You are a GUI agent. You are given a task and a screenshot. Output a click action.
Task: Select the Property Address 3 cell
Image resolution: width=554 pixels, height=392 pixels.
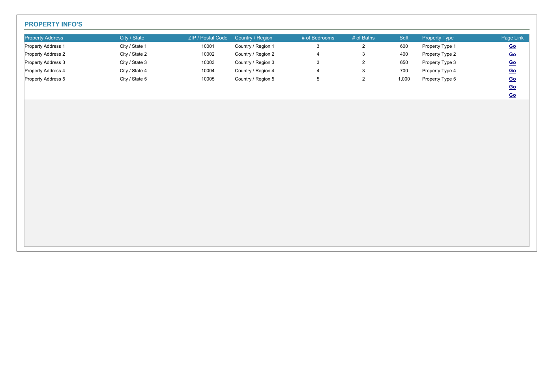coord(45,62)
